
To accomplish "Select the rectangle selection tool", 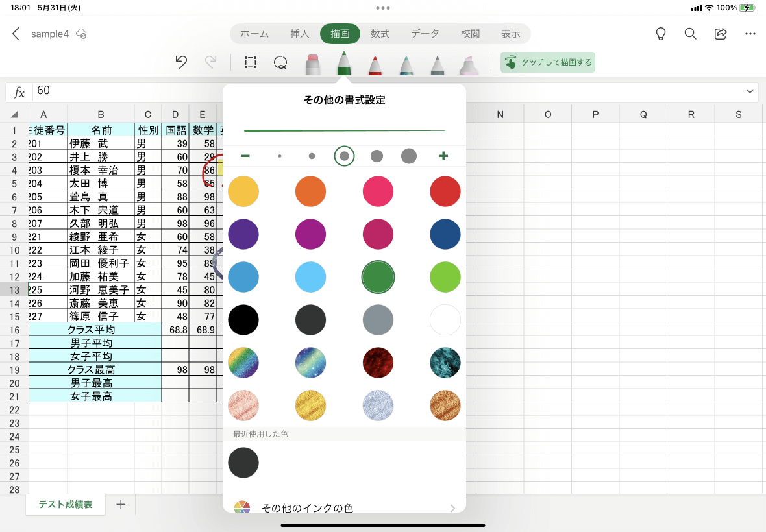I will coord(251,62).
